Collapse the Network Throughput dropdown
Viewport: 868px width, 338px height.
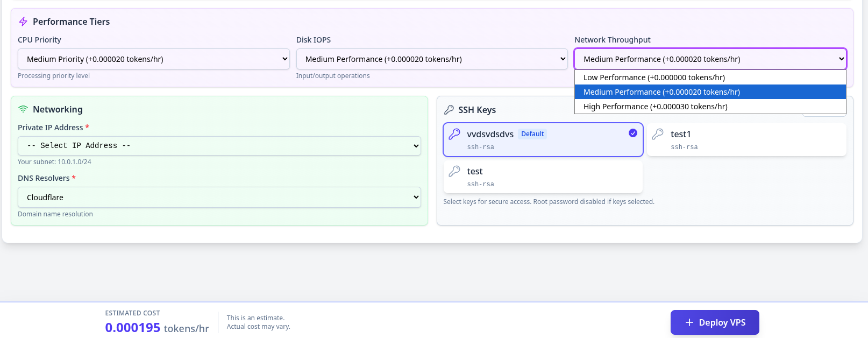pos(710,59)
